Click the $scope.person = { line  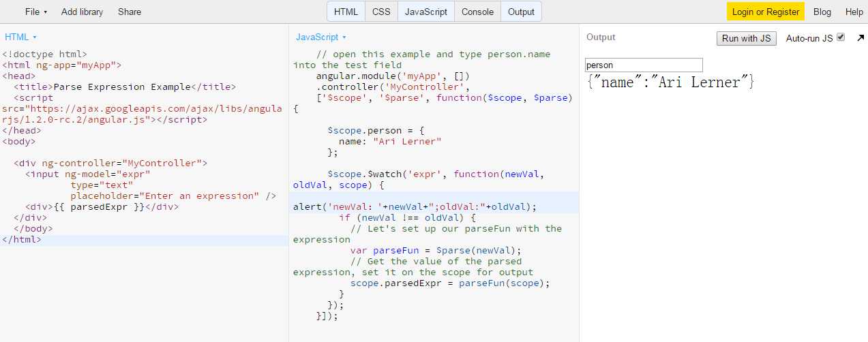tap(376, 130)
